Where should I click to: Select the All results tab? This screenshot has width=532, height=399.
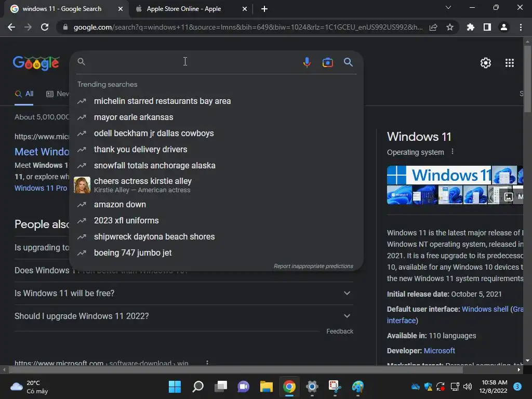pos(24,94)
